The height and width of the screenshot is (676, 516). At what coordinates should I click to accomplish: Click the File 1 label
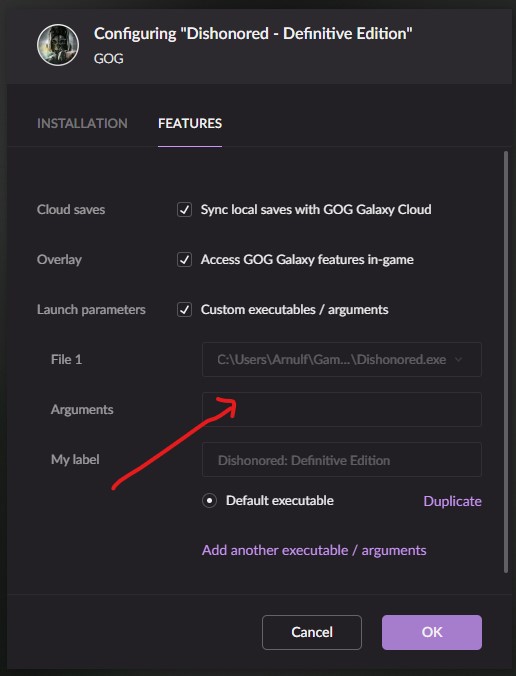(x=66, y=360)
